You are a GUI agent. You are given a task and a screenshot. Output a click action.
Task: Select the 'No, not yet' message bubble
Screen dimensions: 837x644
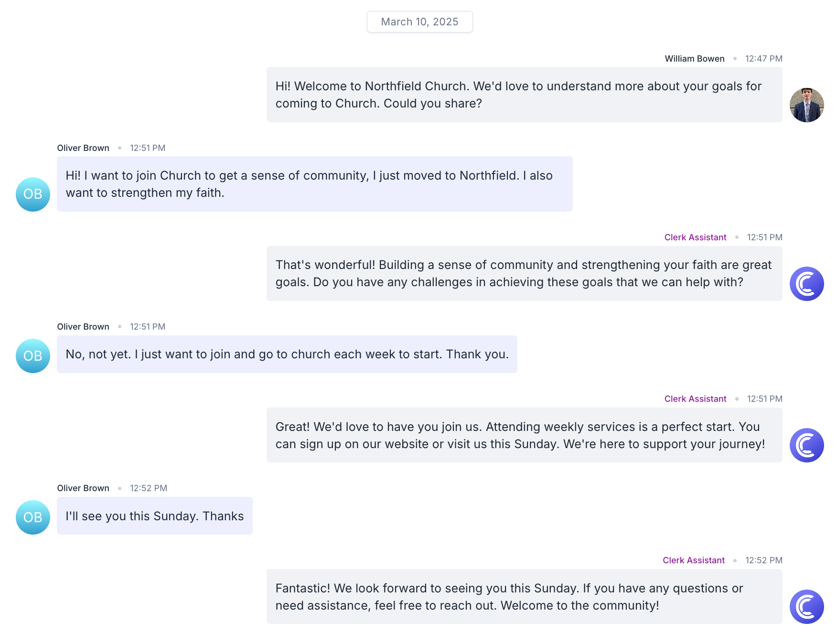click(x=287, y=354)
